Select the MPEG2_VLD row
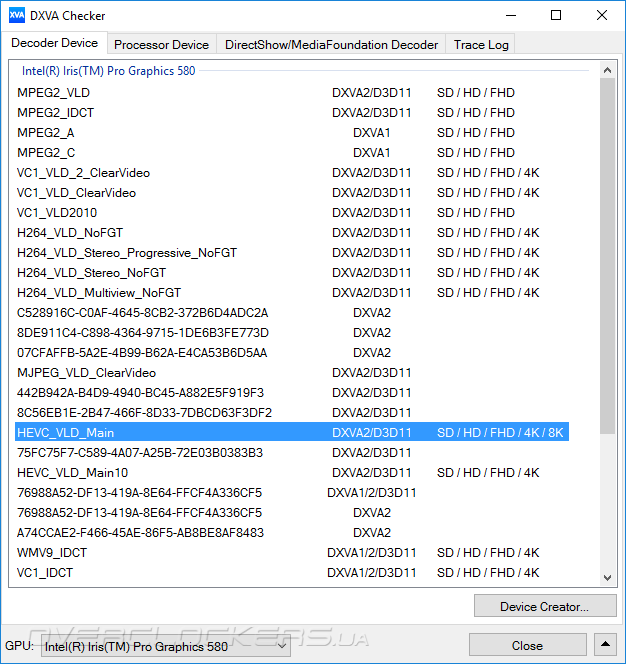Image resolution: width=626 pixels, height=664 pixels. coord(292,93)
